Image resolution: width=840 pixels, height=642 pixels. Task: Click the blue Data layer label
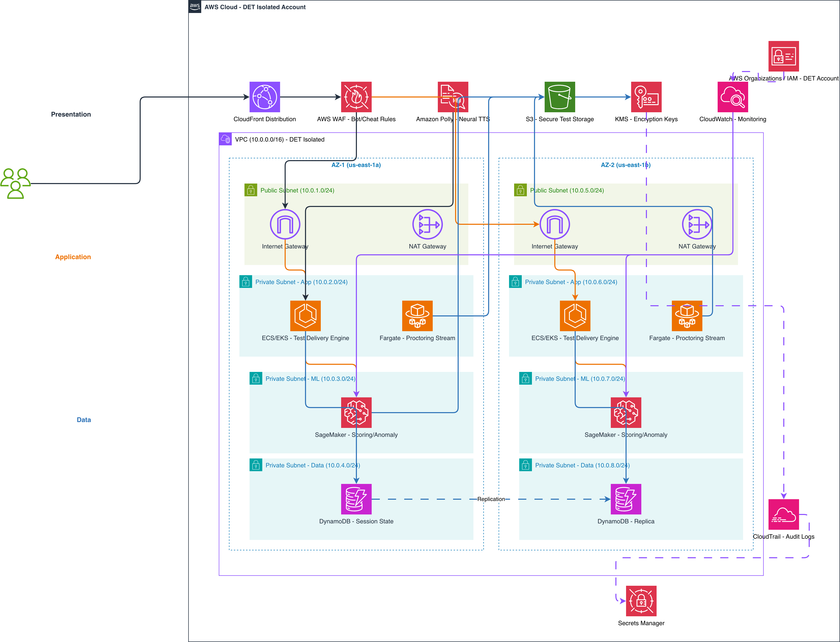(x=84, y=420)
